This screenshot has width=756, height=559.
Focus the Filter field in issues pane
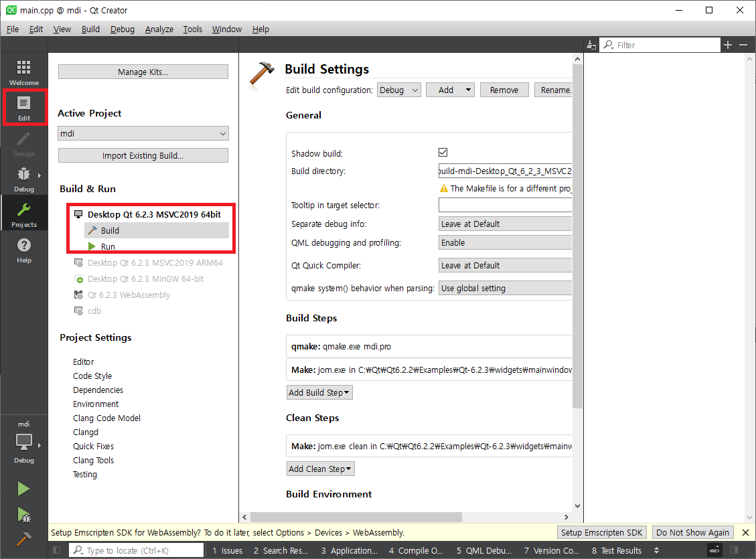point(660,45)
